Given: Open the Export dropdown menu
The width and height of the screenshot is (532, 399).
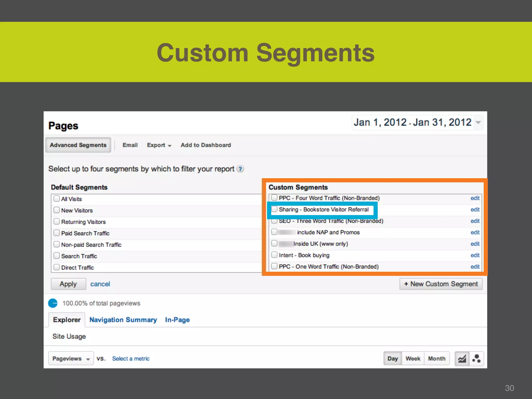Looking at the screenshot, I should click(x=159, y=145).
